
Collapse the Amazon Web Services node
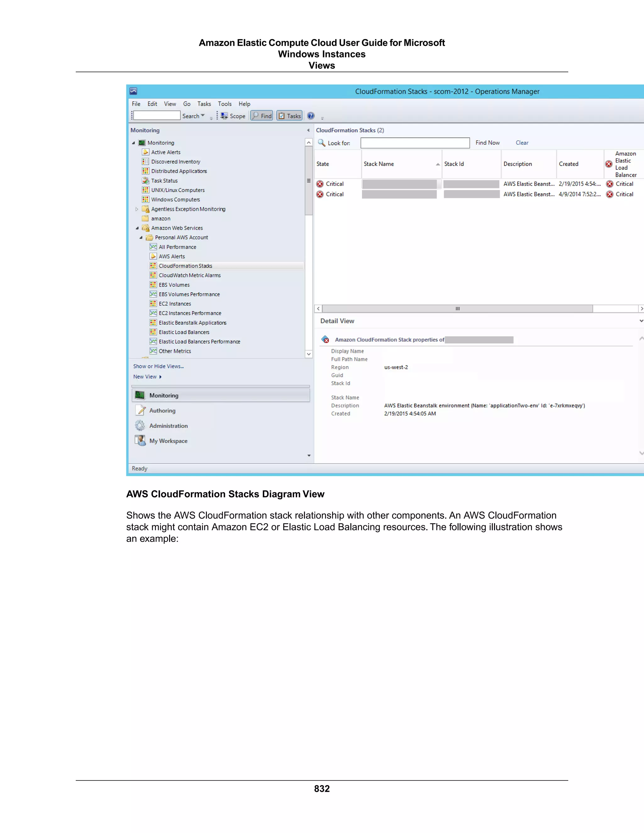pos(137,228)
